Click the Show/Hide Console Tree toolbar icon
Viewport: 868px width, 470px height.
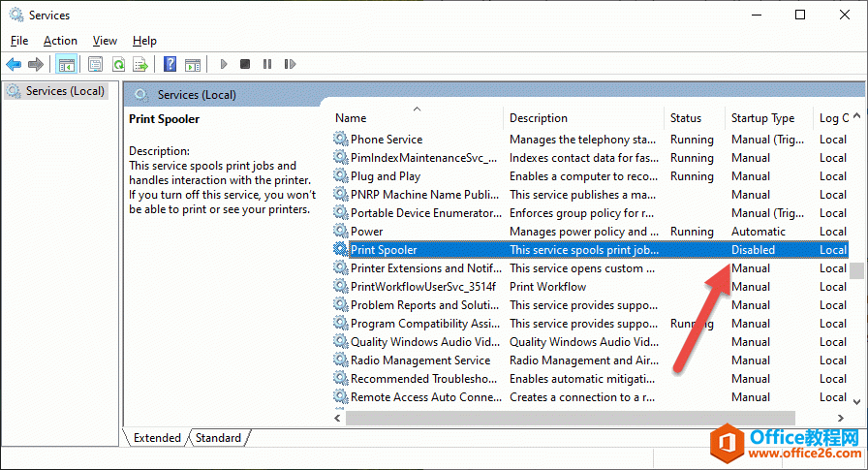click(67, 64)
